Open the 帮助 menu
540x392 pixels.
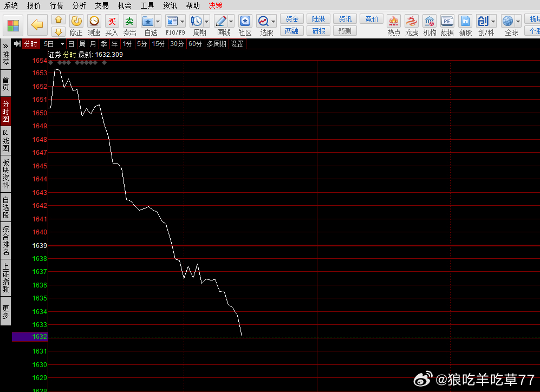pos(192,5)
